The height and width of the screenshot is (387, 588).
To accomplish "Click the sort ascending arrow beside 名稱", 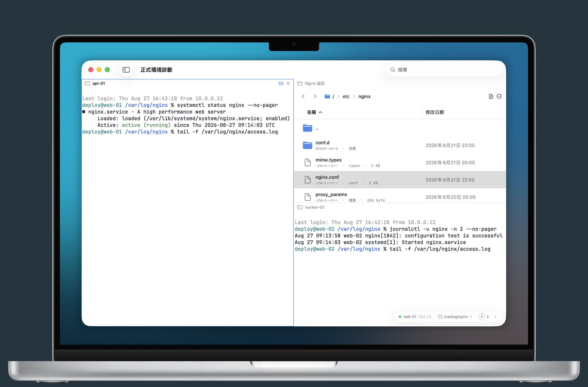I will click(320, 112).
